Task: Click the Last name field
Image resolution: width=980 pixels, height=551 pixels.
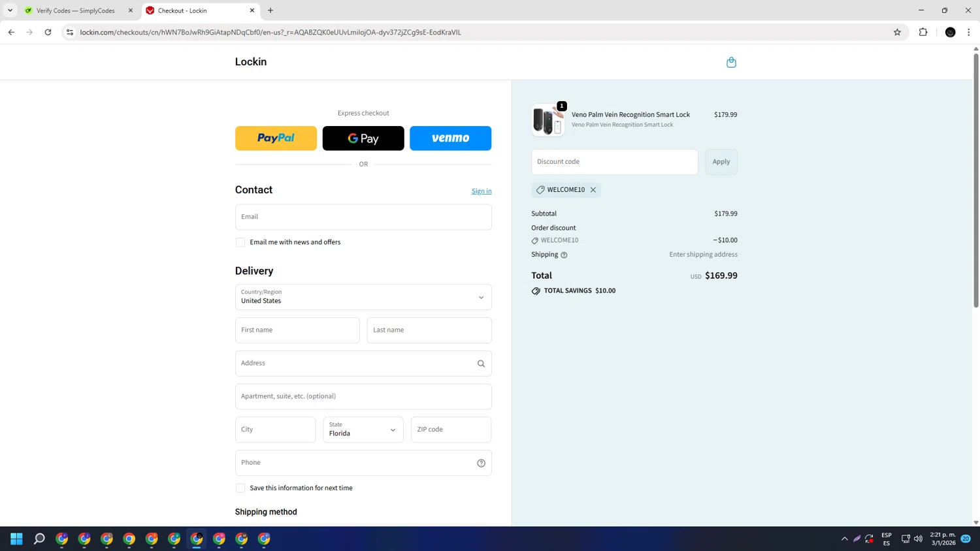Action: 429,330
